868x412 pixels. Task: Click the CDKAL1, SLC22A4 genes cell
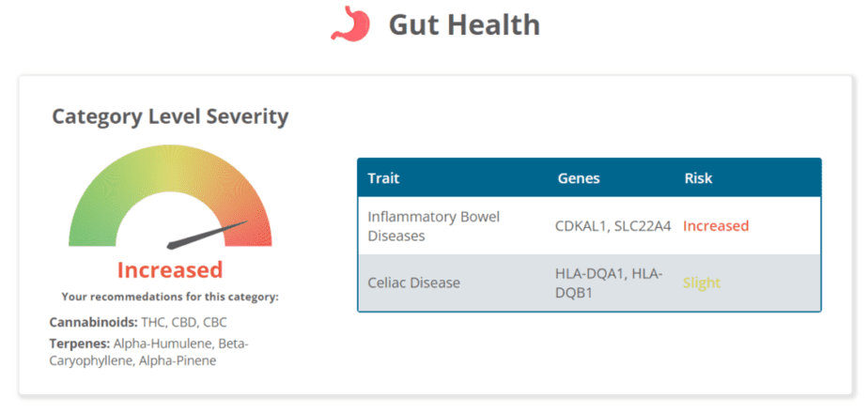pos(612,225)
